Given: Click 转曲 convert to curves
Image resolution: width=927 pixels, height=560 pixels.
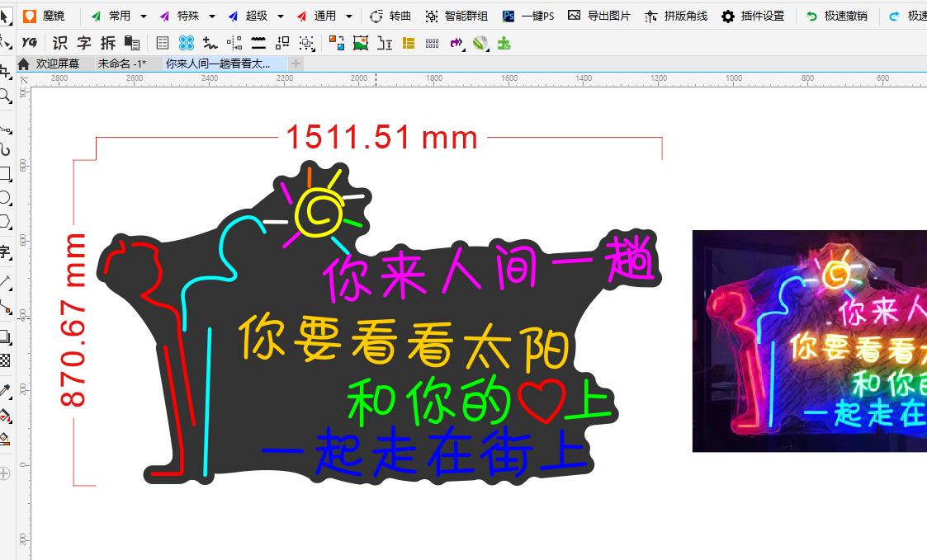Looking at the screenshot, I should point(390,16).
